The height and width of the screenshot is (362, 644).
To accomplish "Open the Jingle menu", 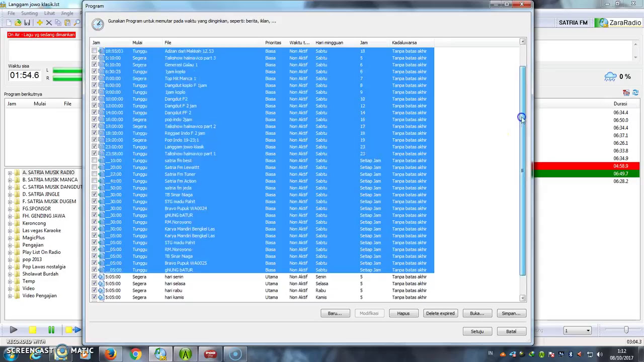I will [67, 13].
